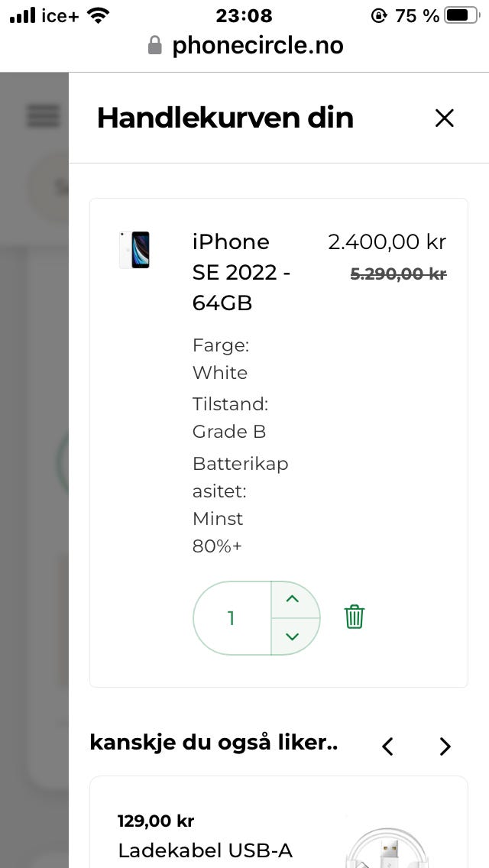Click the quantity field showing 1
Screen dimensions: 489x868
pyautogui.click(x=232, y=618)
